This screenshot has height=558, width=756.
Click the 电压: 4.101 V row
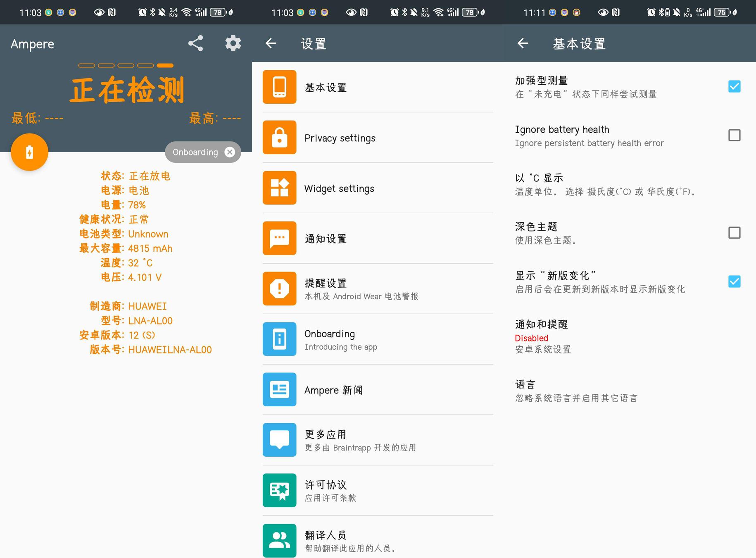(x=131, y=277)
